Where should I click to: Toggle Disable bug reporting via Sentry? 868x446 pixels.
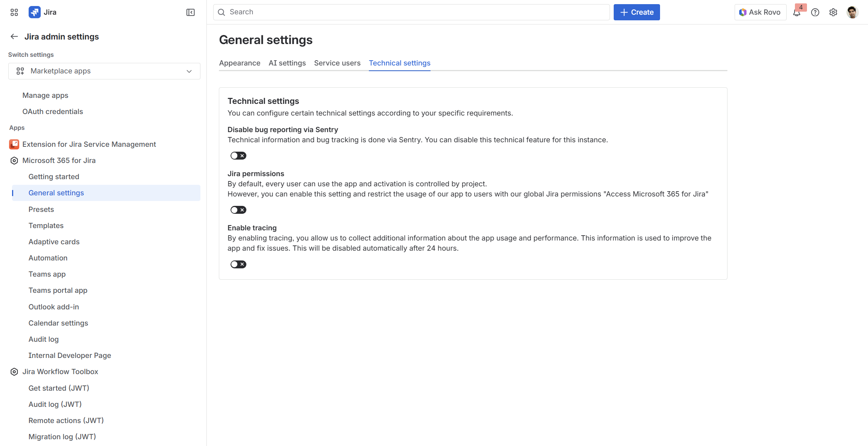238,156
